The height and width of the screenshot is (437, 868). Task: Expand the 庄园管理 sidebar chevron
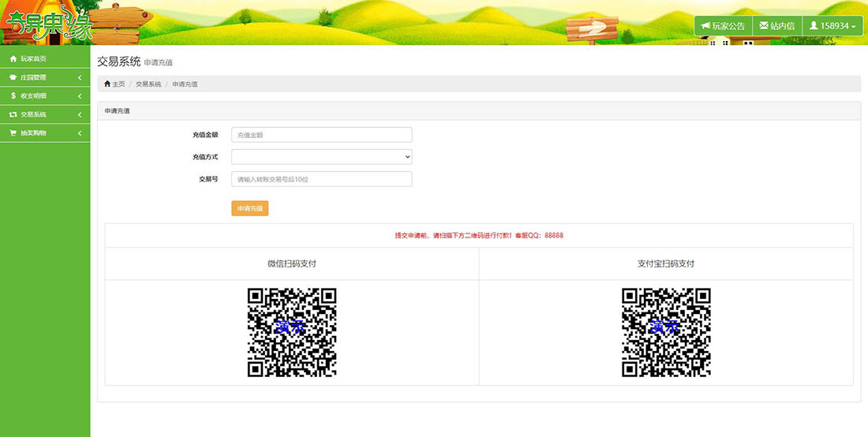tap(80, 77)
